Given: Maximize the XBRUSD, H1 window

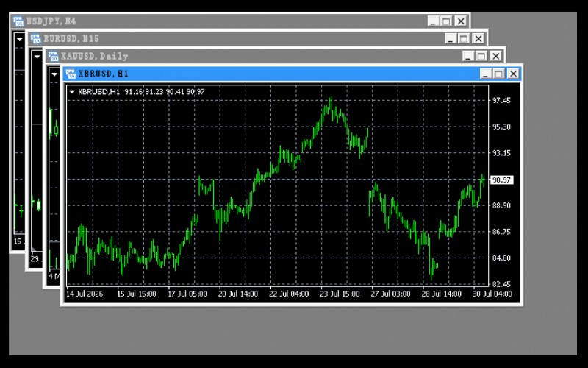Looking at the screenshot, I should point(499,74).
